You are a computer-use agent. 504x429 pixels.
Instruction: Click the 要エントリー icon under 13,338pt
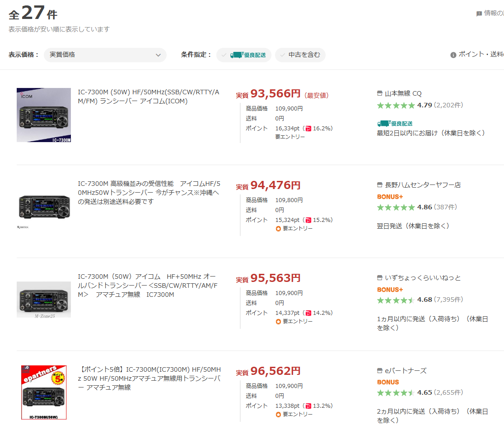278,415
